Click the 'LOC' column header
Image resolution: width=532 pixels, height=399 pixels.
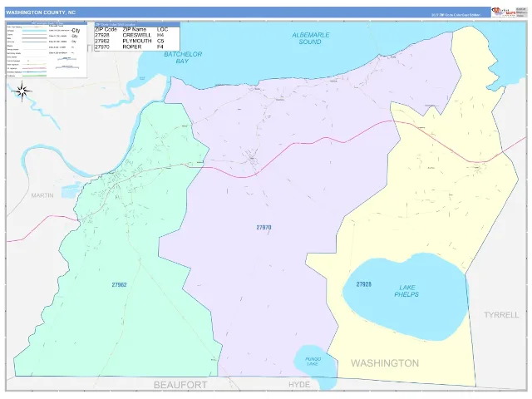pyautogui.click(x=162, y=30)
